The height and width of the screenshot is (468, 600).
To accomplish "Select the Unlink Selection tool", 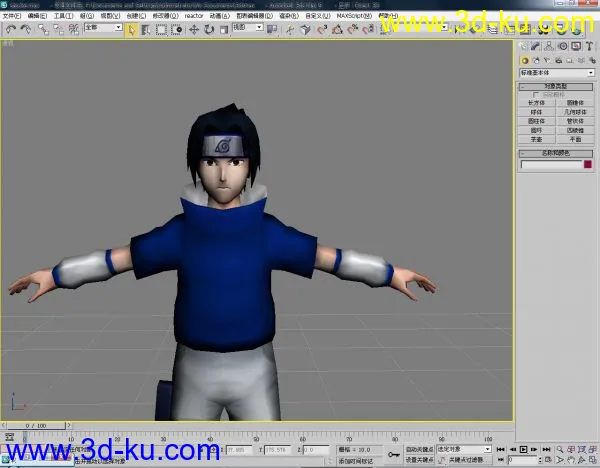I will [x=58, y=29].
